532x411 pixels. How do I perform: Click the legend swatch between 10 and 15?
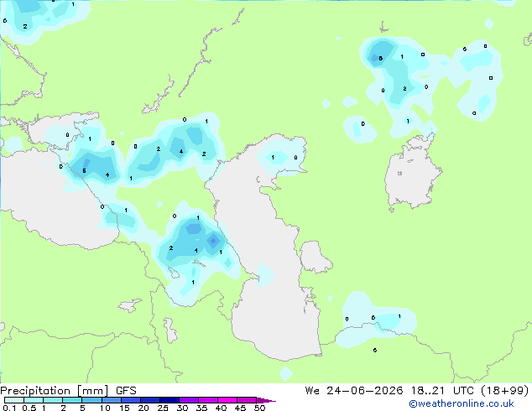pyautogui.click(x=112, y=400)
